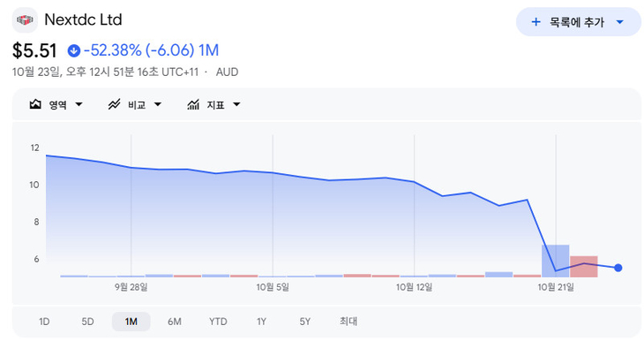Click the 10월 23일 timestamp text
Viewport: 644px width, 341px height.
tap(105, 72)
